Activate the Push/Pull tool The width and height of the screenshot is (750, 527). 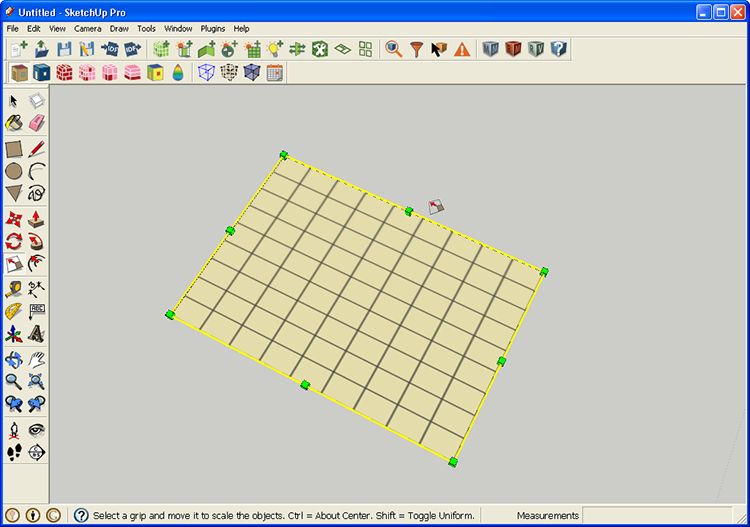tap(36, 220)
